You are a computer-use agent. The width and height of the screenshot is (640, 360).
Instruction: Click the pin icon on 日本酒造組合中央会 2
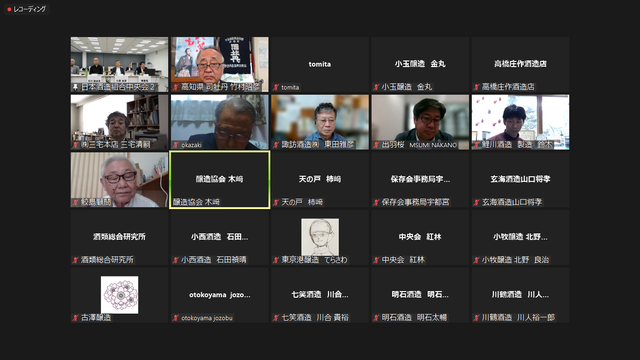(76, 87)
